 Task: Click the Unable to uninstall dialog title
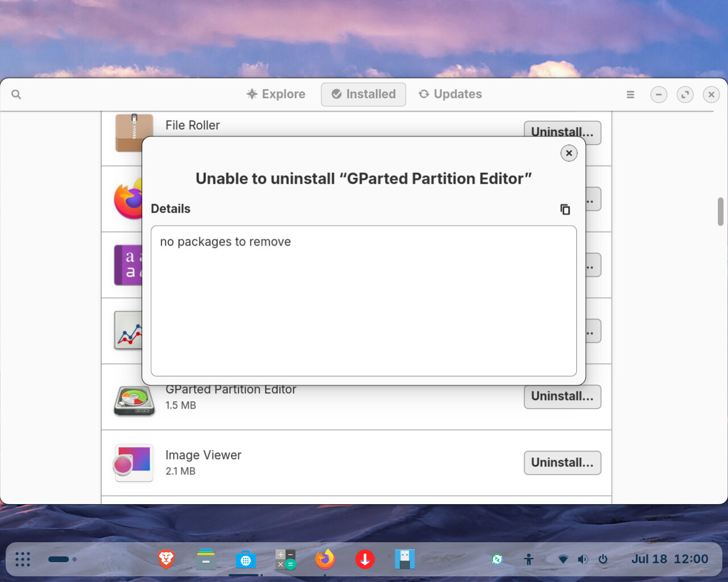(364, 178)
